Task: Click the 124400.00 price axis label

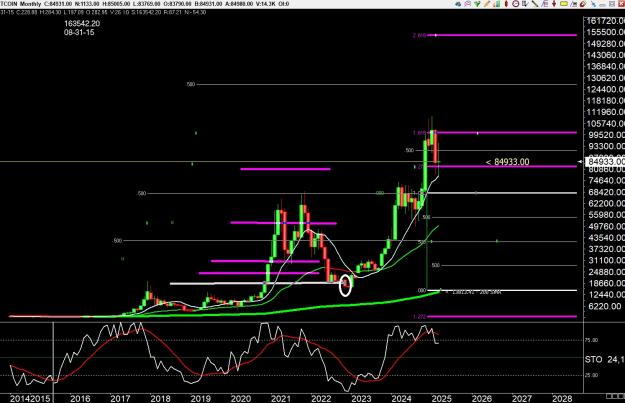Action: (606, 89)
